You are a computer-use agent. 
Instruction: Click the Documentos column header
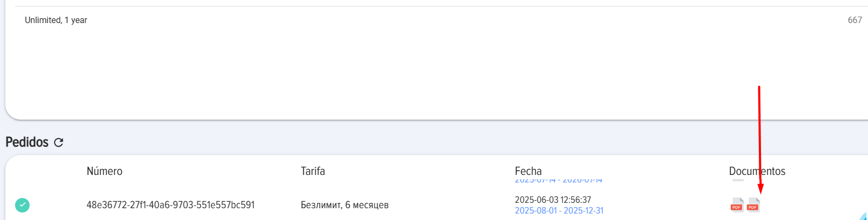click(757, 171)
